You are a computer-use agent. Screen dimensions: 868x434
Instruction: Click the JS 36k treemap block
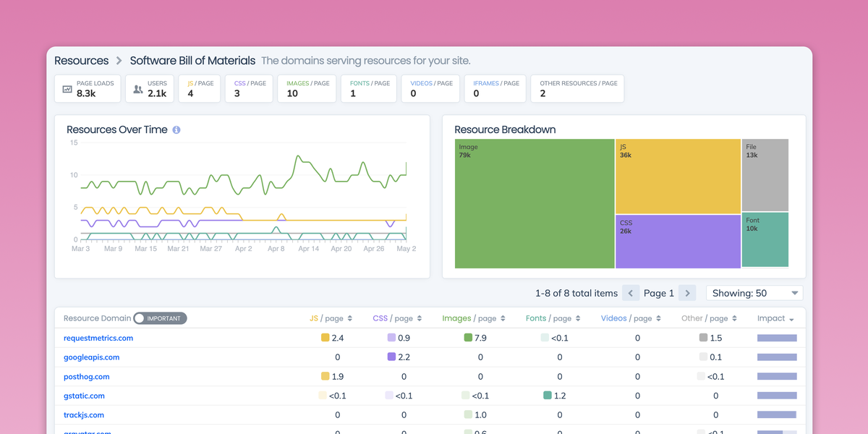pos(678,176)
